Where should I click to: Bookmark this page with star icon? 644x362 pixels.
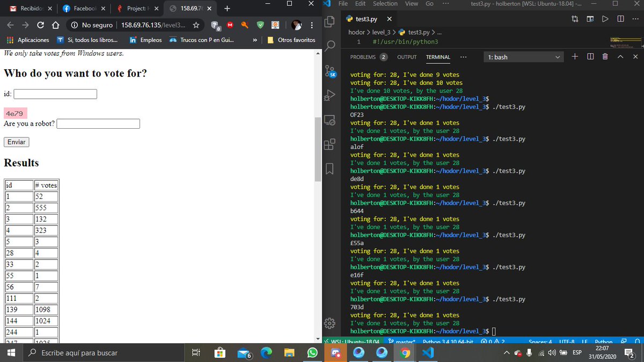tap(196, 25)
